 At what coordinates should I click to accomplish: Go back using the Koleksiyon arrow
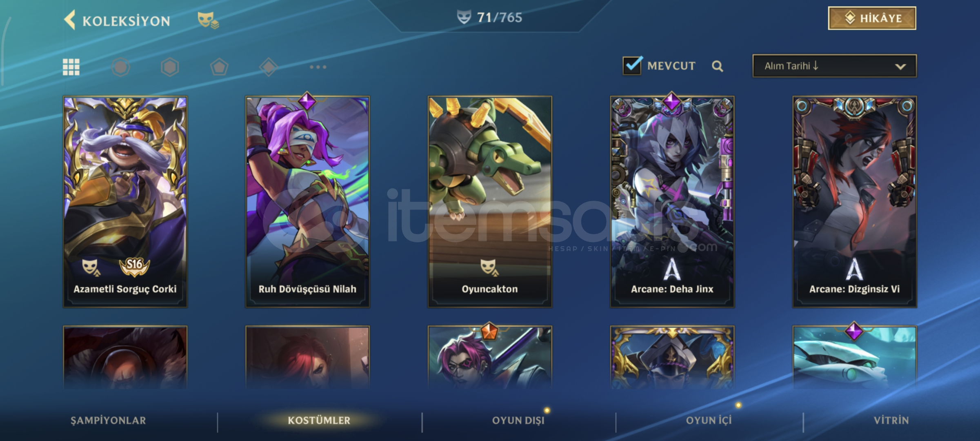pos(70,20)
